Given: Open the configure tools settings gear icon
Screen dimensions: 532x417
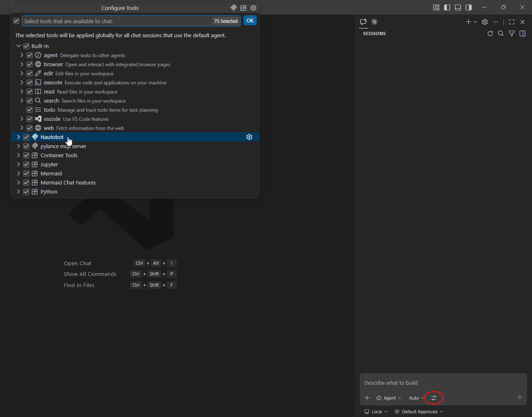Looking at the screenshot, I should 253,7.
